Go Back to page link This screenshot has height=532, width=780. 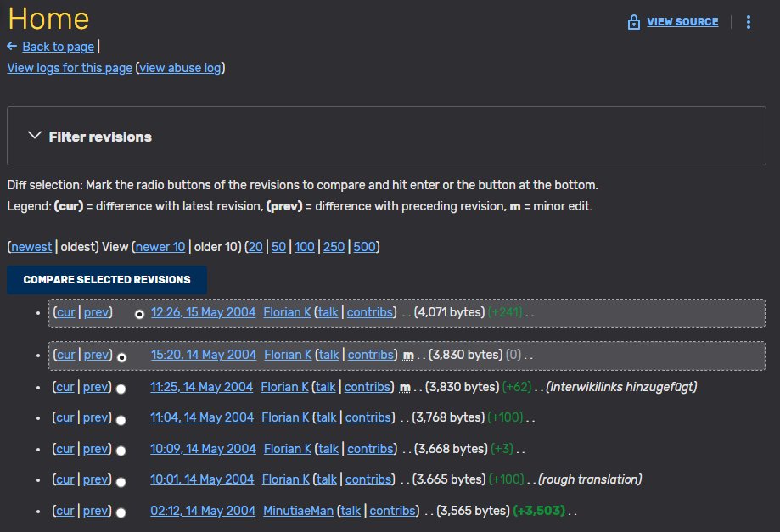(59, 46)
